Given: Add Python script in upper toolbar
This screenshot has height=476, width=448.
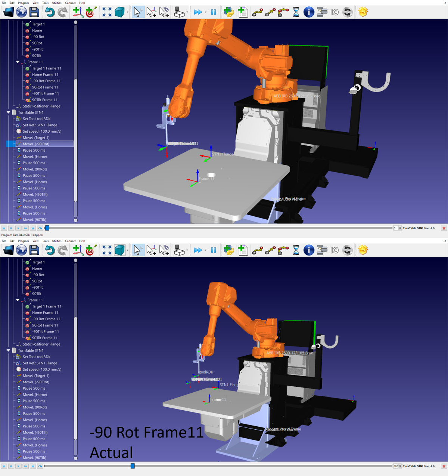Looking at the screenshot, I should (229, 12).
